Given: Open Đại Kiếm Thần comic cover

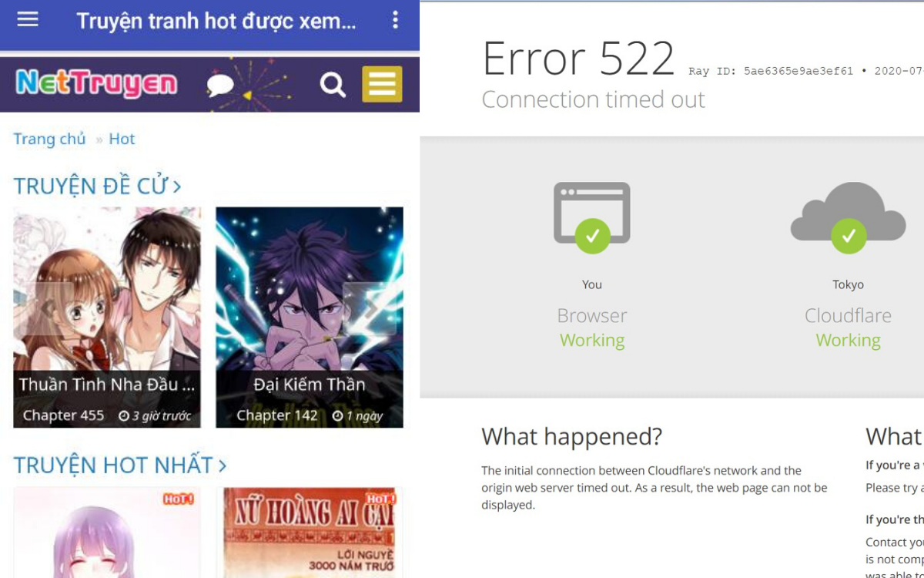Looking at the screenshot, I should coord(309,293).
